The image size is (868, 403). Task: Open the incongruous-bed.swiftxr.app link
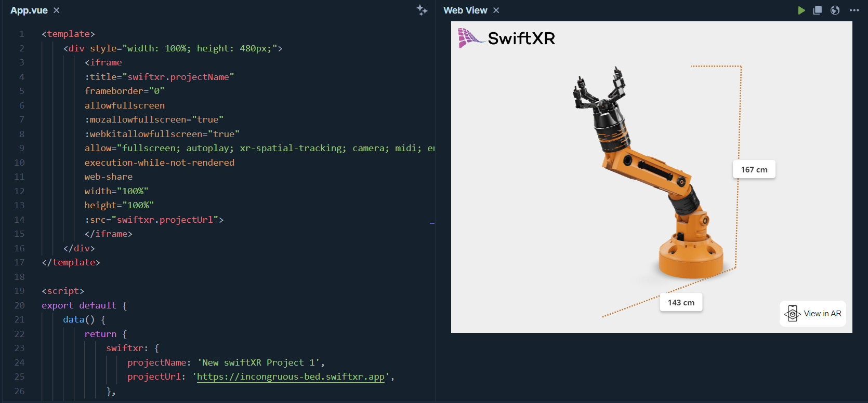291,377
